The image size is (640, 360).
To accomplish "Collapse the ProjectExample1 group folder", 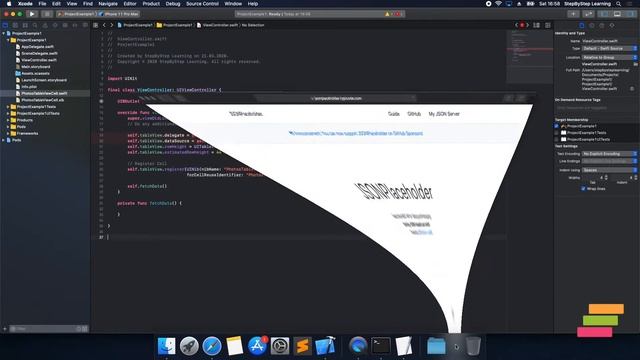I will pos(8,40).
